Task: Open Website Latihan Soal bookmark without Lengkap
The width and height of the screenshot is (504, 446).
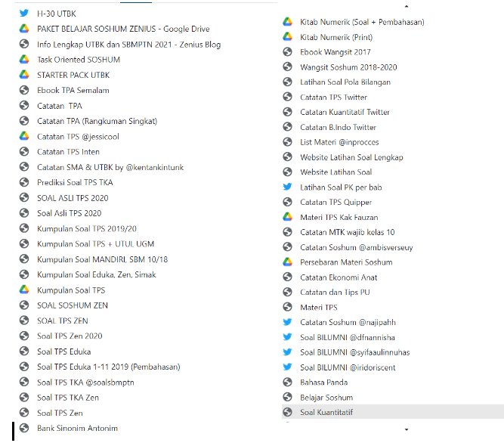Action: pyautogui.click(x=336, y=172)
